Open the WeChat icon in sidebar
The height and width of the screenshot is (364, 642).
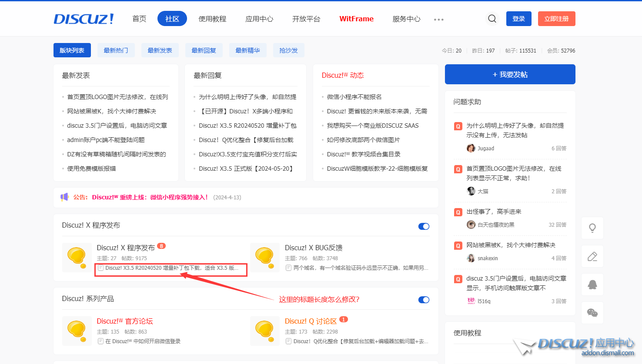[592, 313]
